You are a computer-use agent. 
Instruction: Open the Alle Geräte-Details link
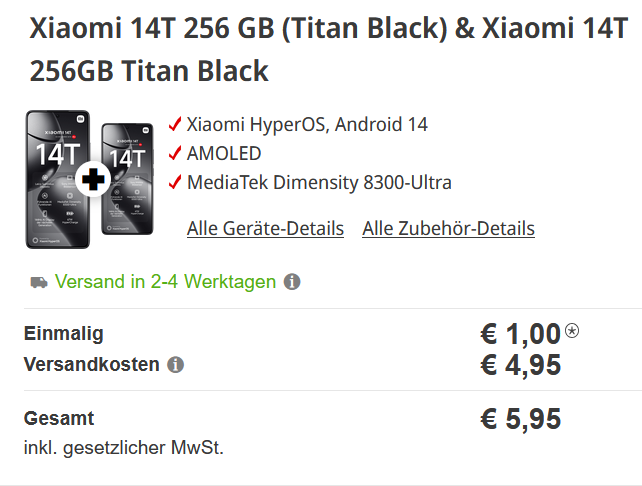pyautogui.click(x=265, y=229)
